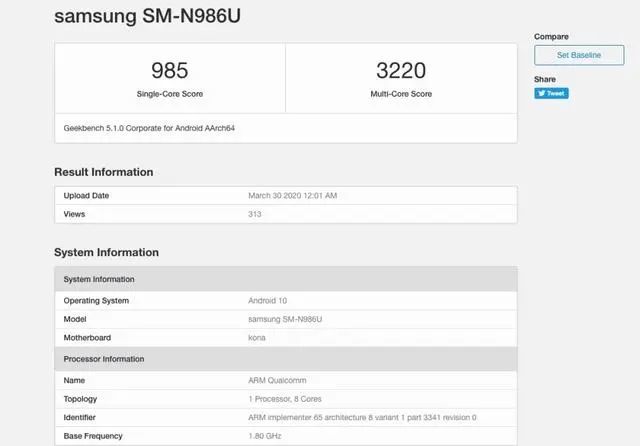Select the March 30 2020 12:01 AM date
The image size is (640, 446).
(x=292, y=195)
